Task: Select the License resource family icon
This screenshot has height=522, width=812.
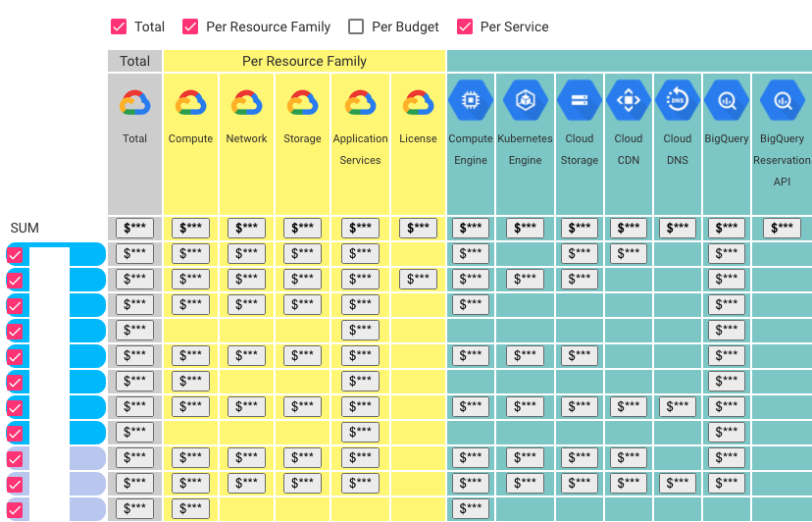Action: [418, 103]
